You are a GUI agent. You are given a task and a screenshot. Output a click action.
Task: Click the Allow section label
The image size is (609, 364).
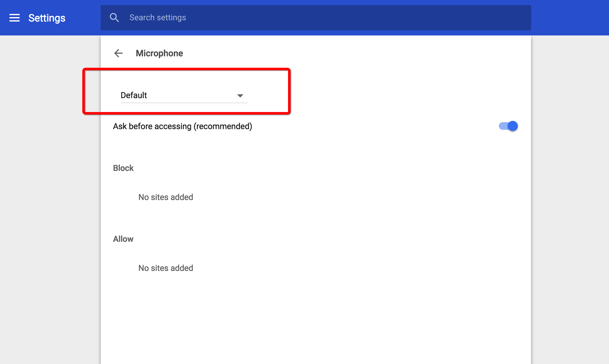[123, 239]
